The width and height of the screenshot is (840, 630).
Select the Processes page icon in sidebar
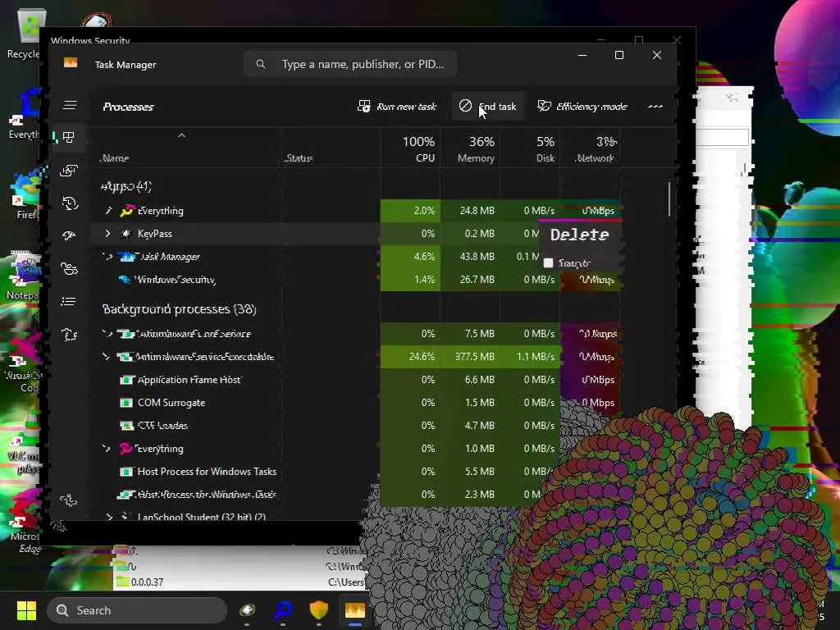coord(69,138)
